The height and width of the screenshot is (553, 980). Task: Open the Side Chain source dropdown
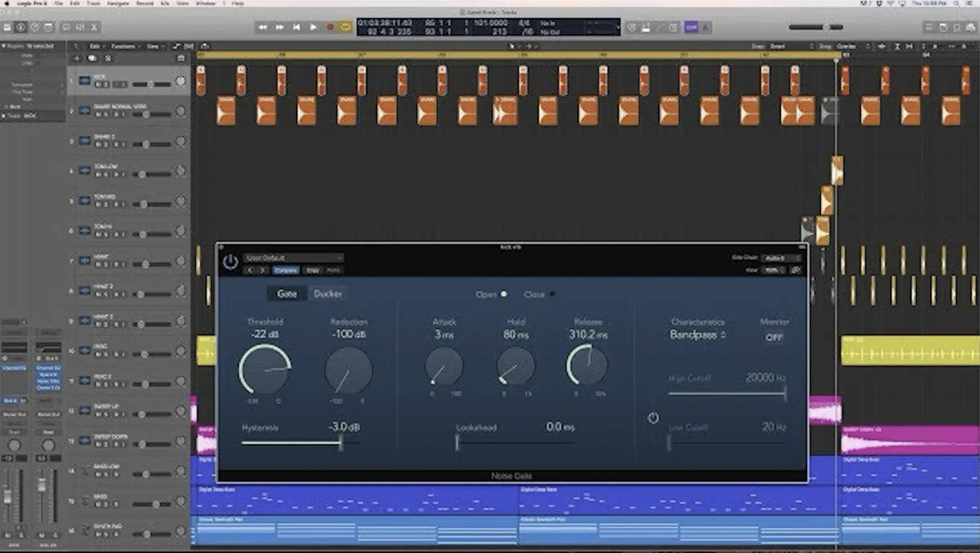coord(781,258)
